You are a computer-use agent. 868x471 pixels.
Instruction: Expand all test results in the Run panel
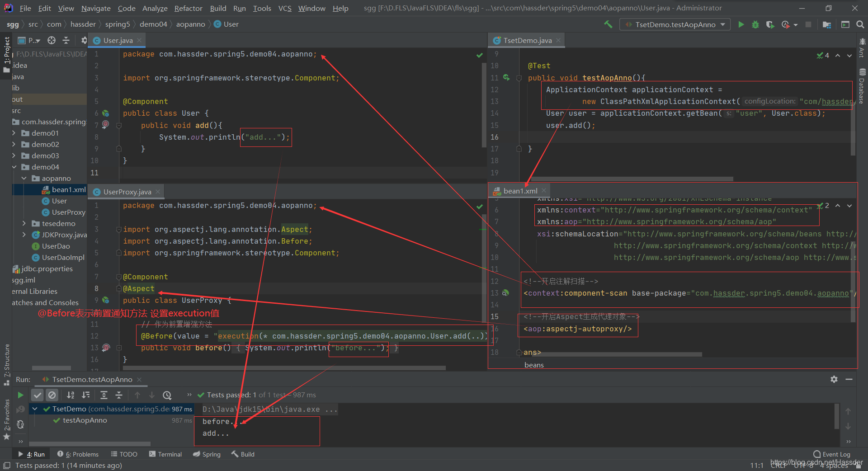[104, 395]
